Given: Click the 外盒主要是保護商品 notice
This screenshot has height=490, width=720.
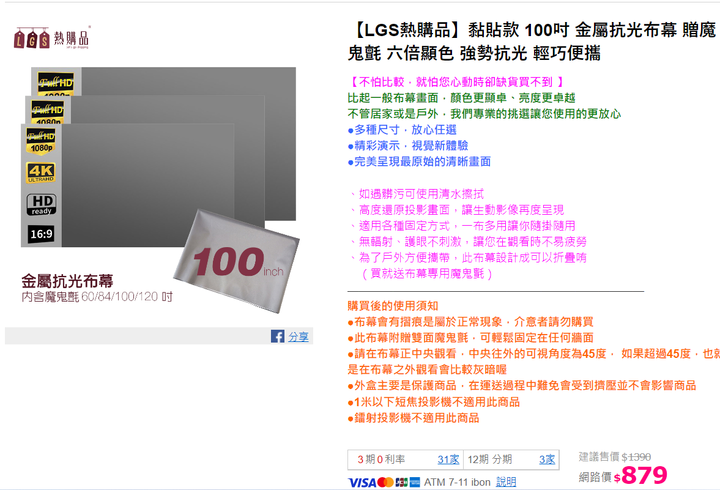Looking at the screenshot, I should pos(522,385).
